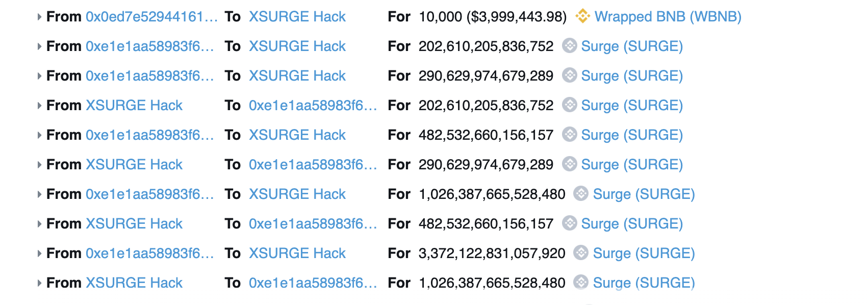Click Surge icon for 1,026,387,665,528,480 sent from XSURGE Hack

click(581, 283)
